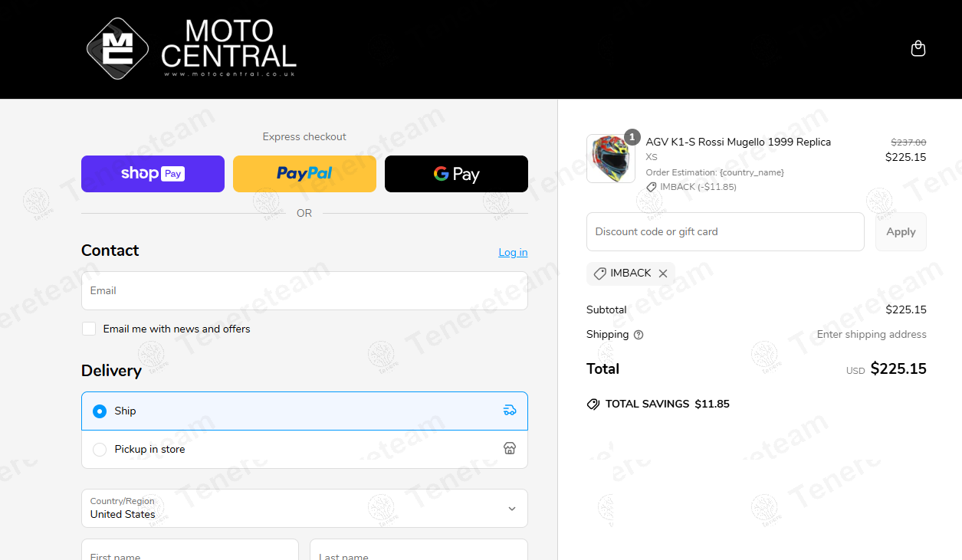
Task: Click the delivery truck icon in Ship row
Action: (510, 411)
